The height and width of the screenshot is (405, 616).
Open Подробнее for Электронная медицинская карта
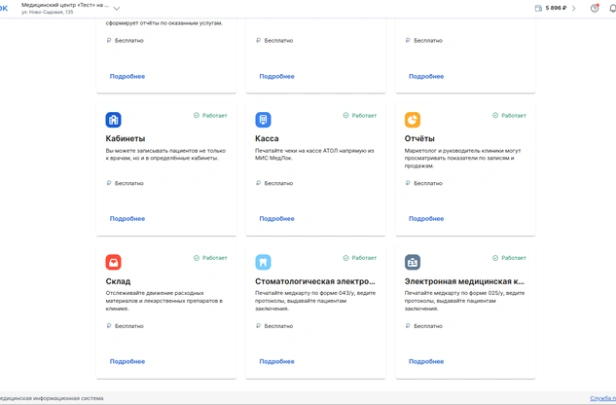426,362
